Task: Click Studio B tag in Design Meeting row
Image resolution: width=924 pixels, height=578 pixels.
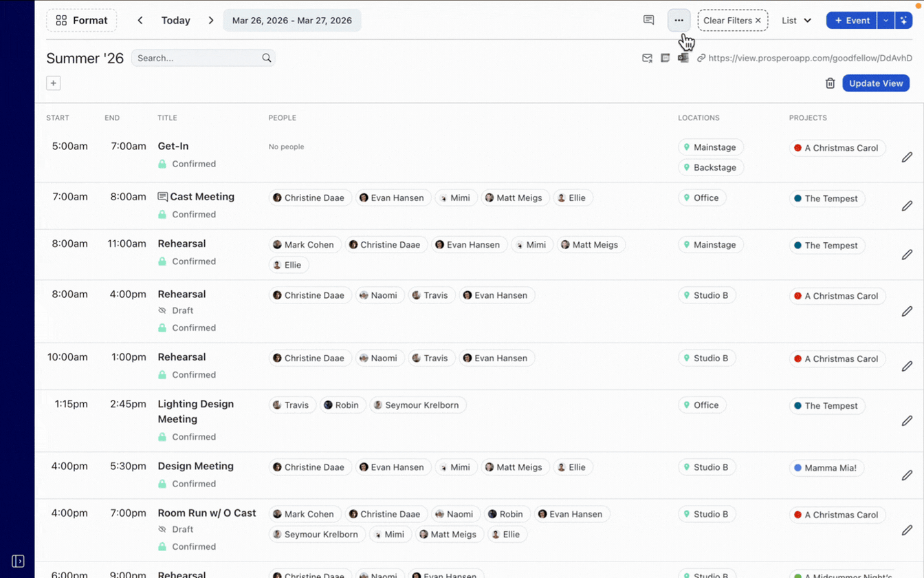Action: click(x=706, y=467)
